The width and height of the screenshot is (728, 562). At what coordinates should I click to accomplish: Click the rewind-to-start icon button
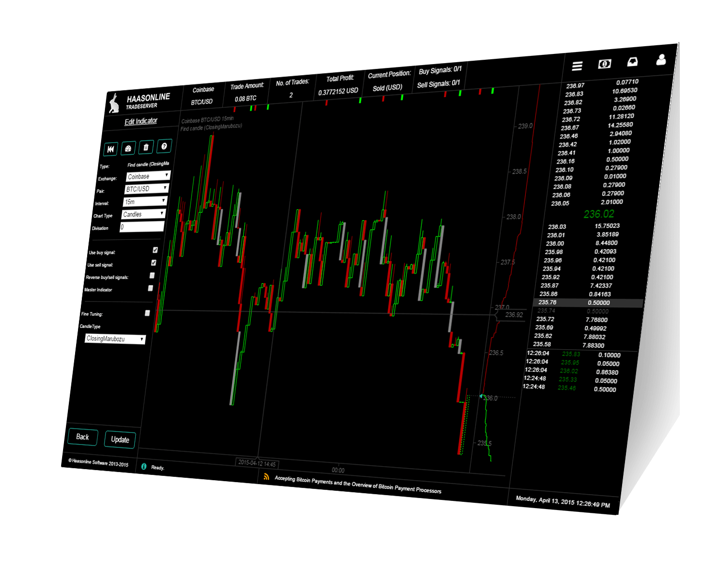[x=111, y=149]
